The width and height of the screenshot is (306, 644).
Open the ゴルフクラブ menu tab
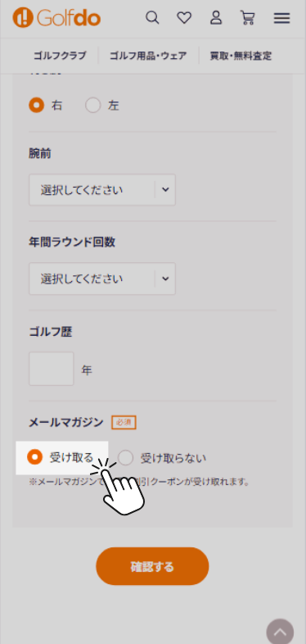60,56
